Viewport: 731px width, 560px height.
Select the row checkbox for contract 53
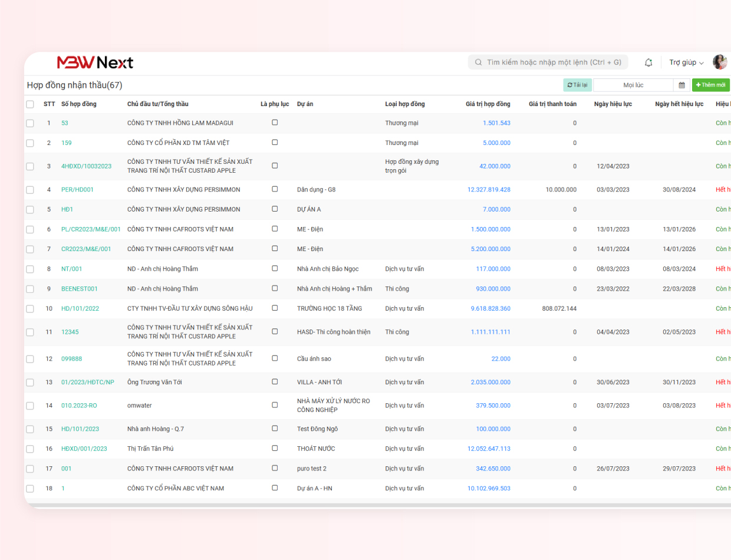pyautogui.click(x=30, y=123)
